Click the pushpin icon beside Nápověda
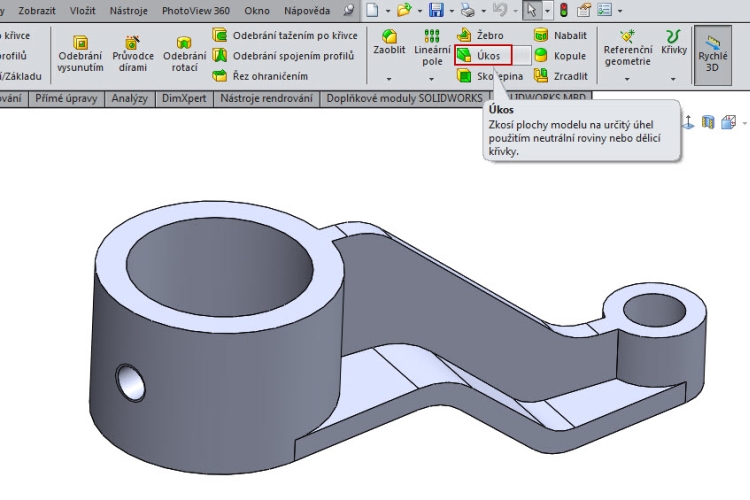Screen dimensions: 750x500 349,10
